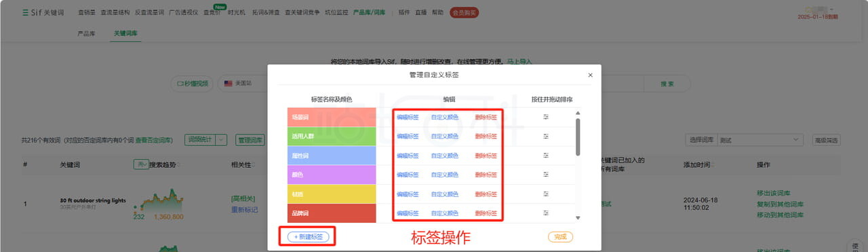Delete the 适用人群 tag
Viewport: 868px width, 252px height.
(x=486, y=136)
